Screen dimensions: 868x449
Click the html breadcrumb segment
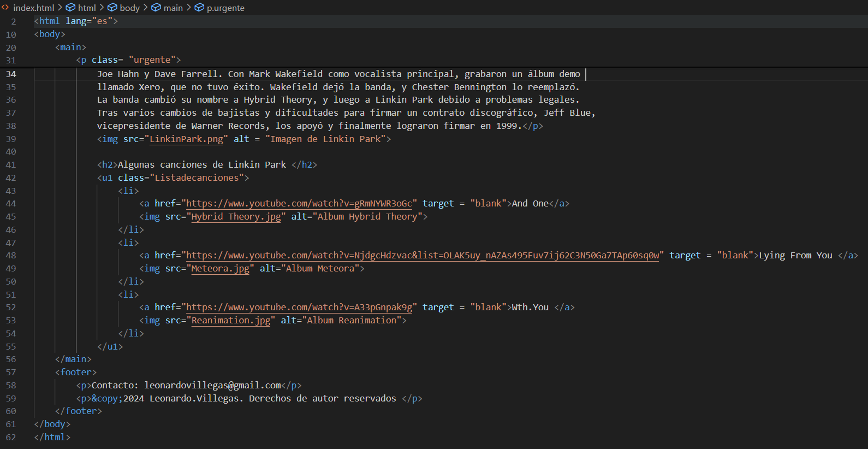coord(87,8)
